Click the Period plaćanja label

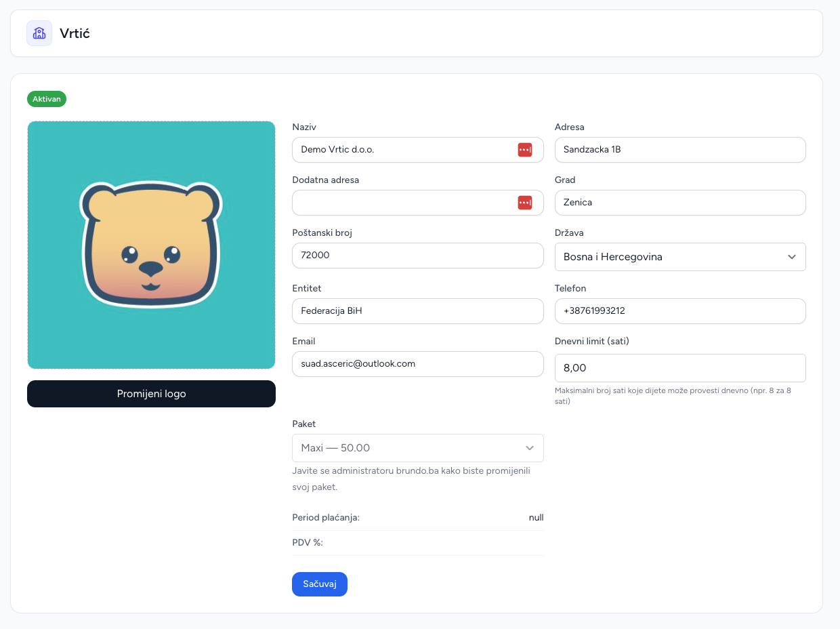[x=326, y=518]
